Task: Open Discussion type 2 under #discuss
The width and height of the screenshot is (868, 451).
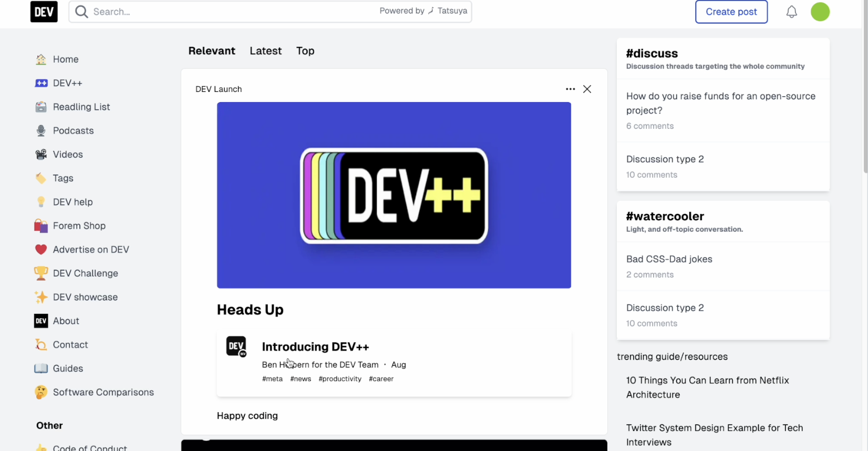Action: click(665, 159)
